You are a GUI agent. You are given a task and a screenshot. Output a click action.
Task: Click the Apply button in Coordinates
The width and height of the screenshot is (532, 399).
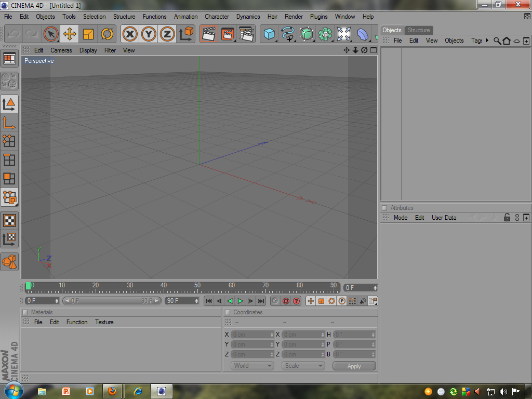pos(354,366)
